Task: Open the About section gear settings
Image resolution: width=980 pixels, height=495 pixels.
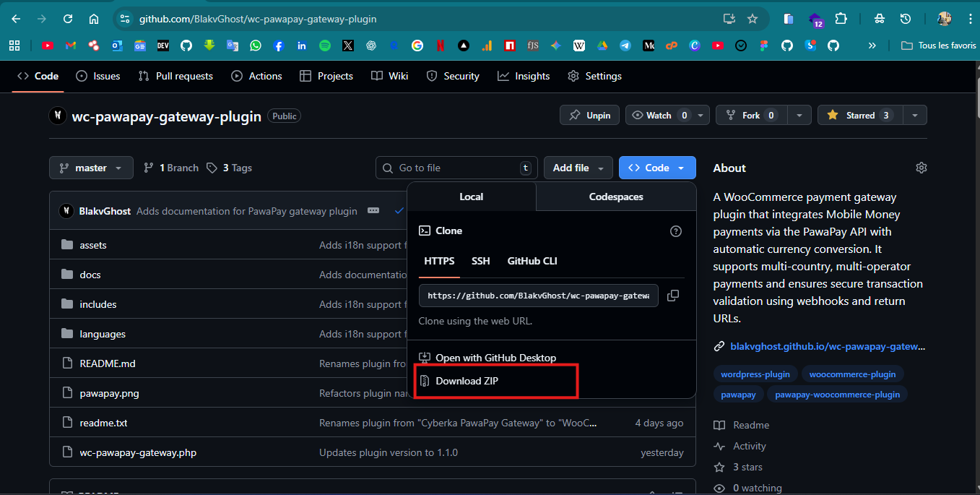Action: click(x=921, y=168)
